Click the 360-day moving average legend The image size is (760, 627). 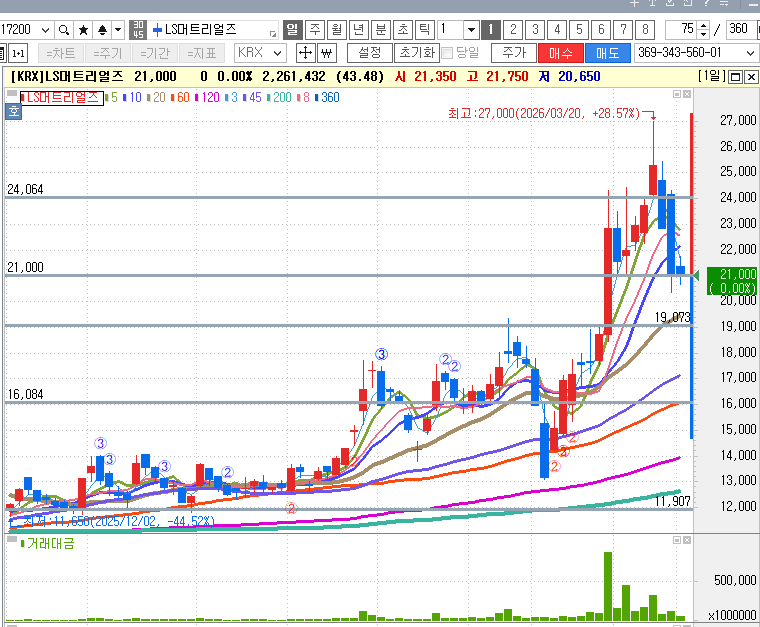pyautogui.click(x=327, y=97)
